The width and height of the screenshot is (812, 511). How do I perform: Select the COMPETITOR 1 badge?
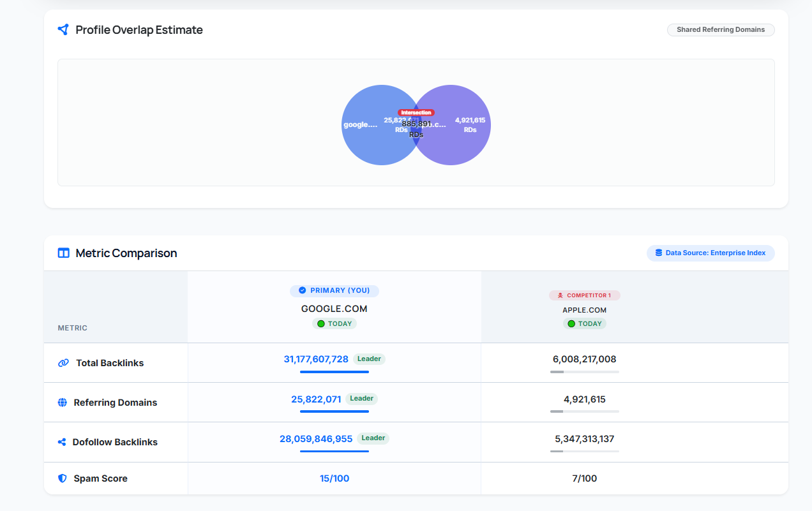click(x=585, y=295)
